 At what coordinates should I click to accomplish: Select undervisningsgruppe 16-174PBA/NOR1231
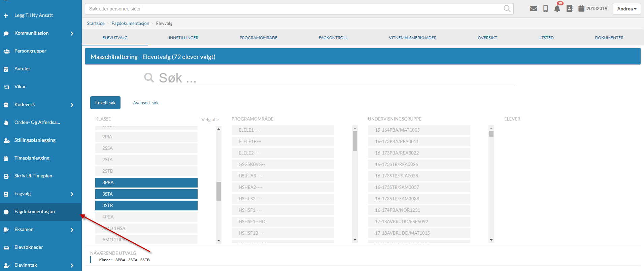pyautogui.click(x=419, y=210)
